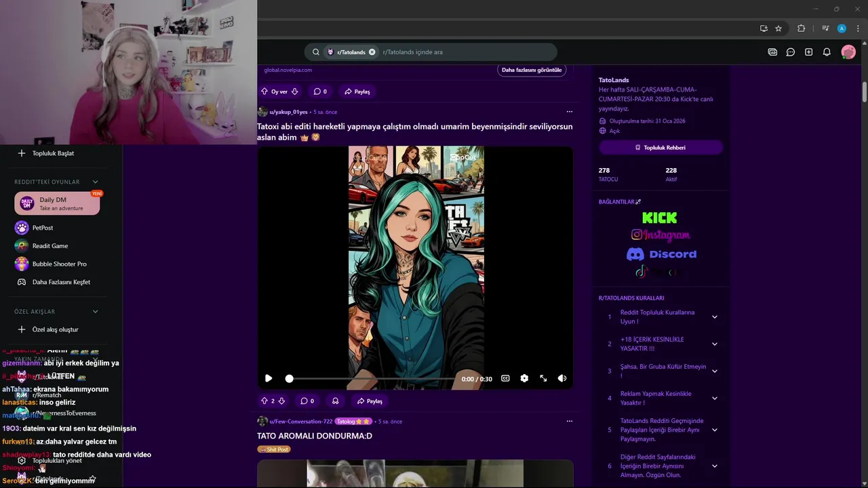Click Özel akış oluştur
868x488 pixels.
[57, 329]
